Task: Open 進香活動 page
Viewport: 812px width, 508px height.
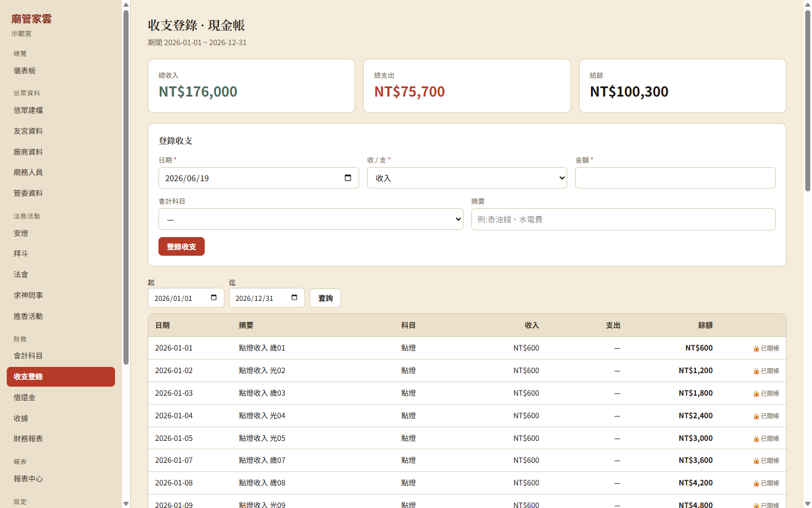Action: pos(61,316)
